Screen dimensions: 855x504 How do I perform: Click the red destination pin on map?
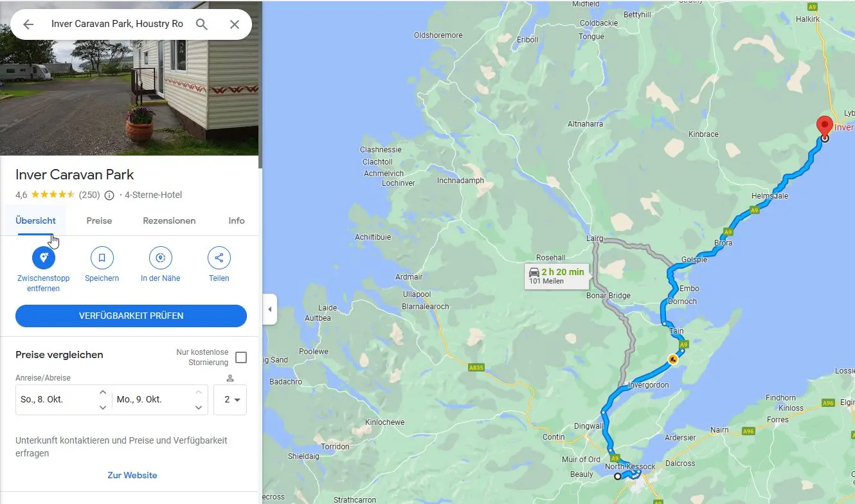point(824,127)
